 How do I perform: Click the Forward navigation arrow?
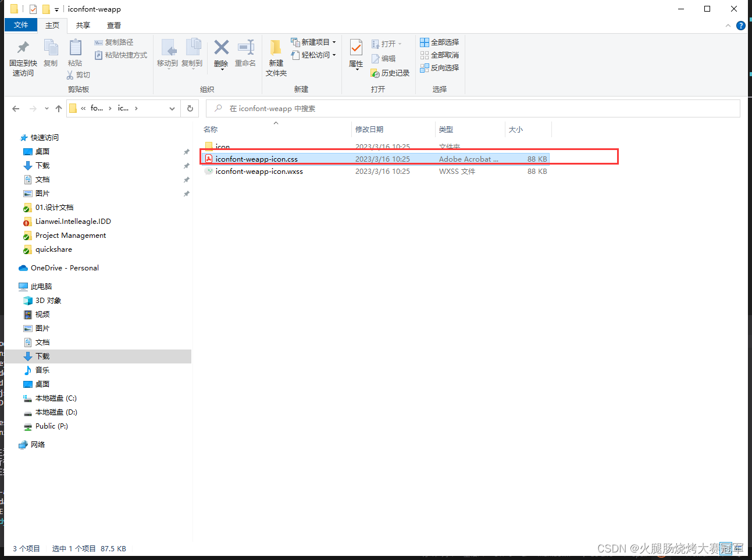(33, 109)
